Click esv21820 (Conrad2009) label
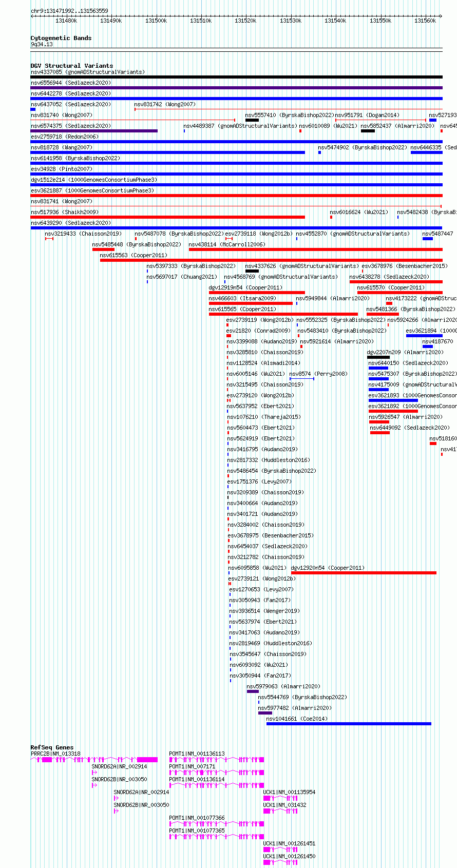The width and height of the screenshot is (457, 868). tap(258, 331)
